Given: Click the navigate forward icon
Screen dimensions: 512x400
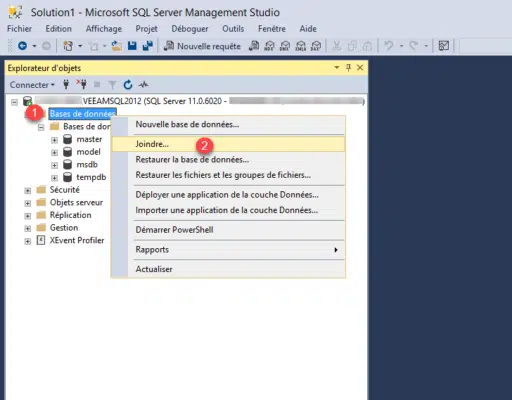Looking at the screenshot, I should click(x=46, y=46).
